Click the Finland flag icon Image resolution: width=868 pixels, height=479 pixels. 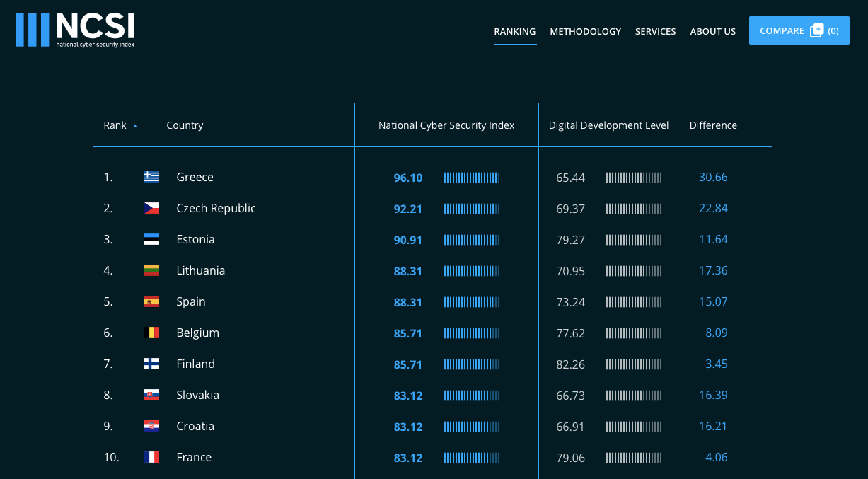pos(151,364)
